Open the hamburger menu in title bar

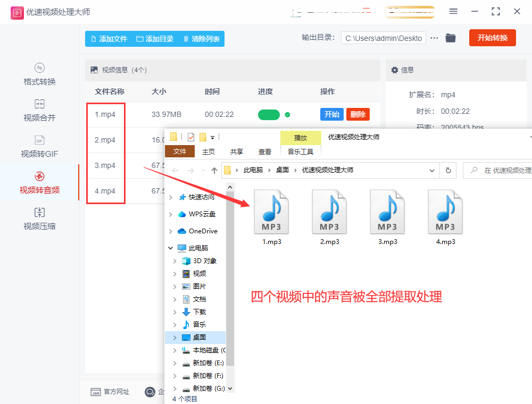click(x=453, y=11)
